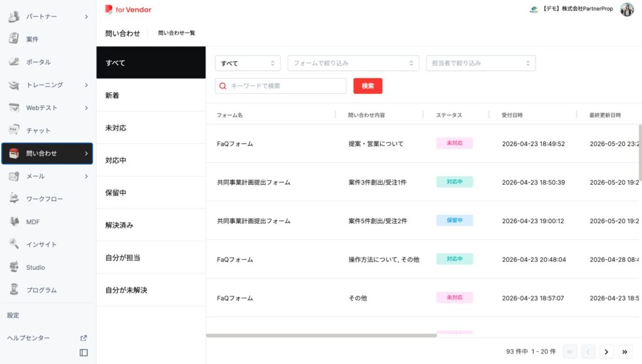Select the 保留中 filter tab

tap(151, 192)
